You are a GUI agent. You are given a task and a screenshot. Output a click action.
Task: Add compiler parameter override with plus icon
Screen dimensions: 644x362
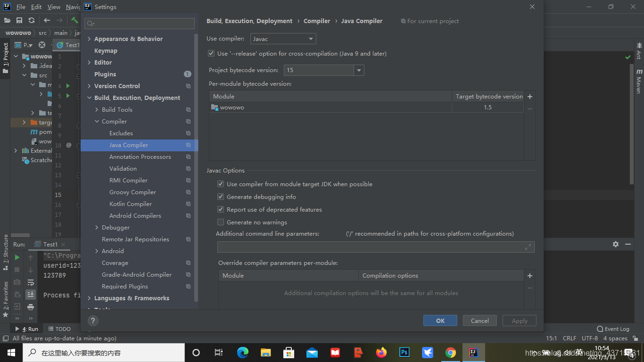point(530,276)
